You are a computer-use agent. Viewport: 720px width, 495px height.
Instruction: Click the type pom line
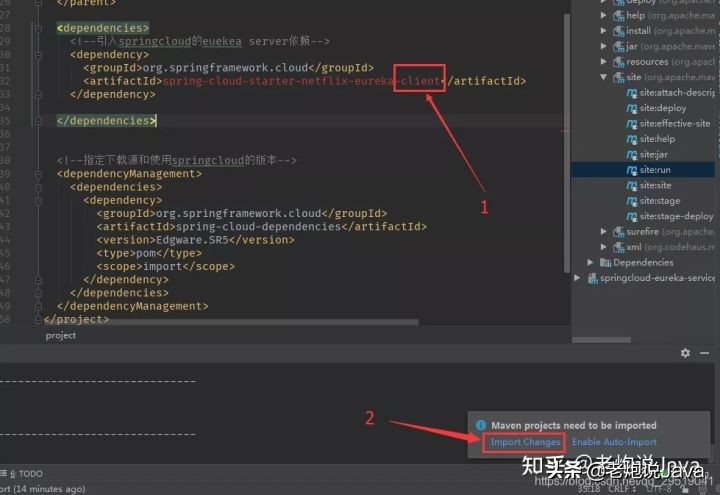[149, 253]
